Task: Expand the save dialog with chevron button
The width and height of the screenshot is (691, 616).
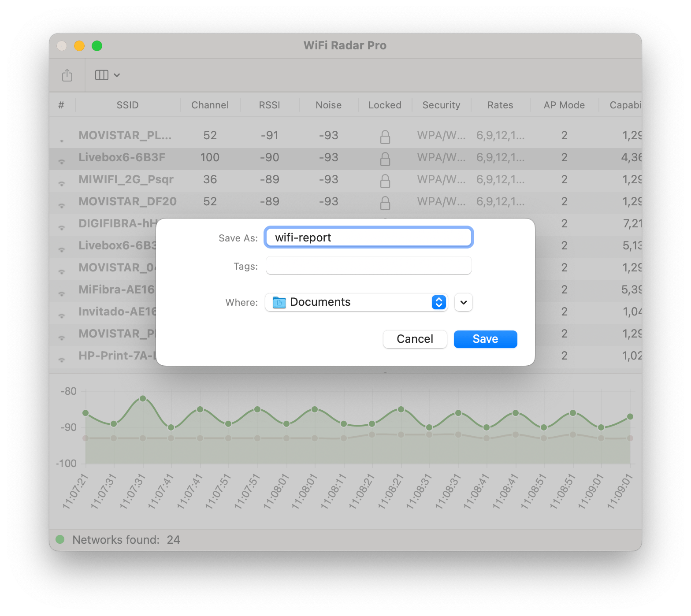Action: pyautogui.click(x=463, y=302)
